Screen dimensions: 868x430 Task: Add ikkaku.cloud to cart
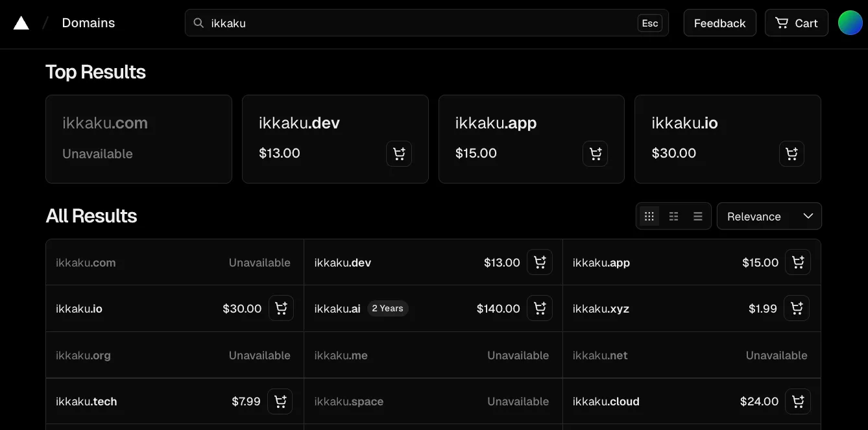click(798, 401)
